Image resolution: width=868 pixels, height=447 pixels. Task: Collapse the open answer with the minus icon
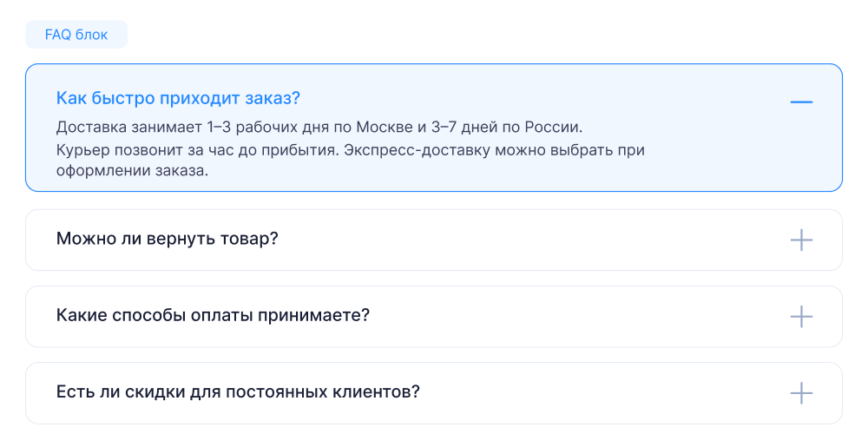801,102
